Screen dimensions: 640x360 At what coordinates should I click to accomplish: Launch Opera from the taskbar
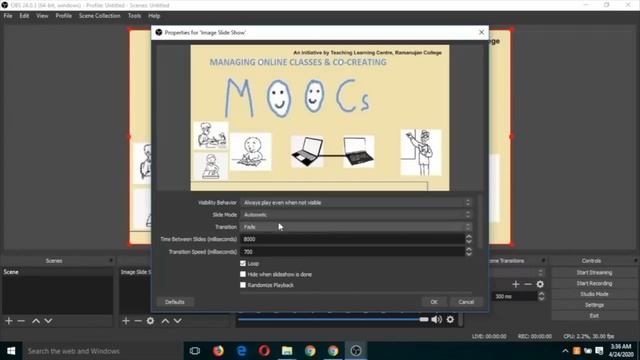264,351
